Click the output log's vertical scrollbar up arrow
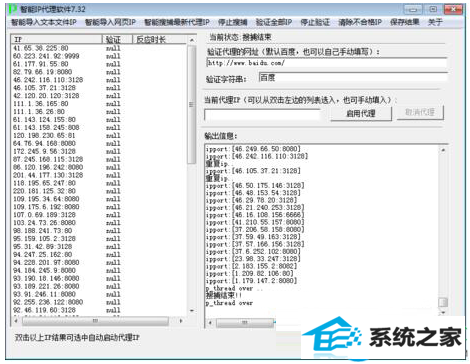Image resolution: width=470 pixels, height=364 pixels. pyautogui.click(x=443, y=150)
